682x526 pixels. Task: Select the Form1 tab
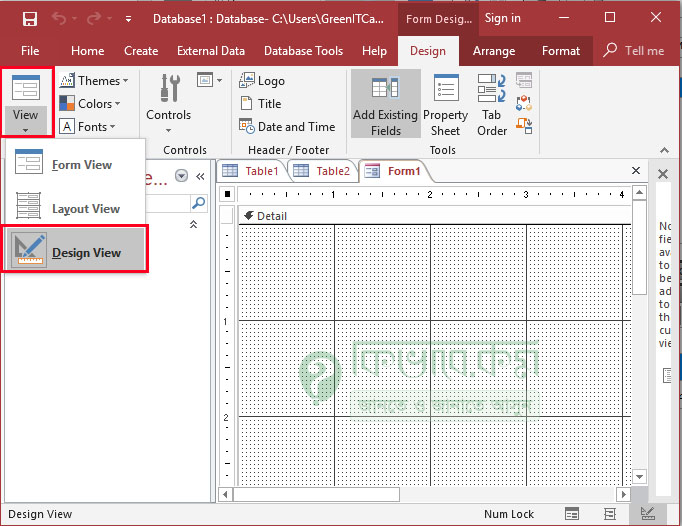pyautogui.click(x=394, y=171)
